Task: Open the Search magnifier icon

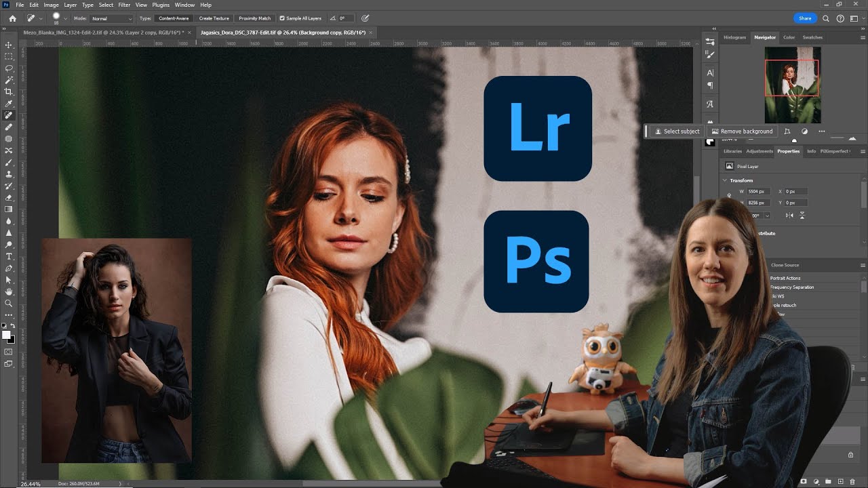Action: coord(826,18)
